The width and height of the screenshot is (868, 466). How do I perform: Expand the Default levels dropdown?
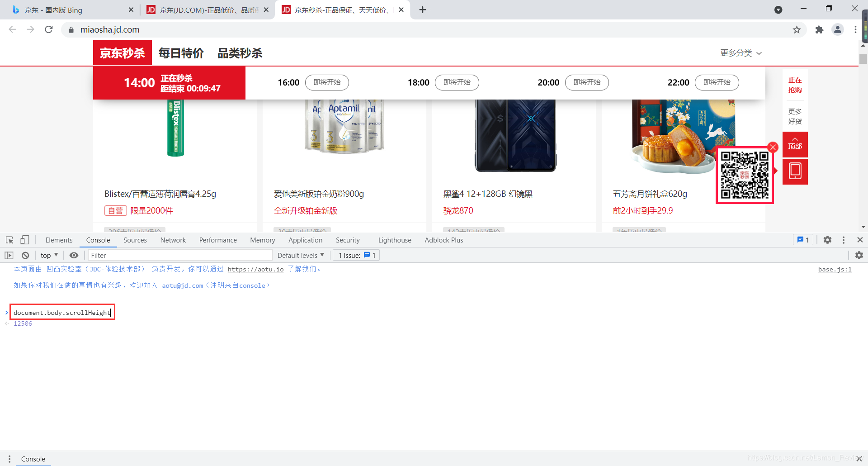pos(300,255)
